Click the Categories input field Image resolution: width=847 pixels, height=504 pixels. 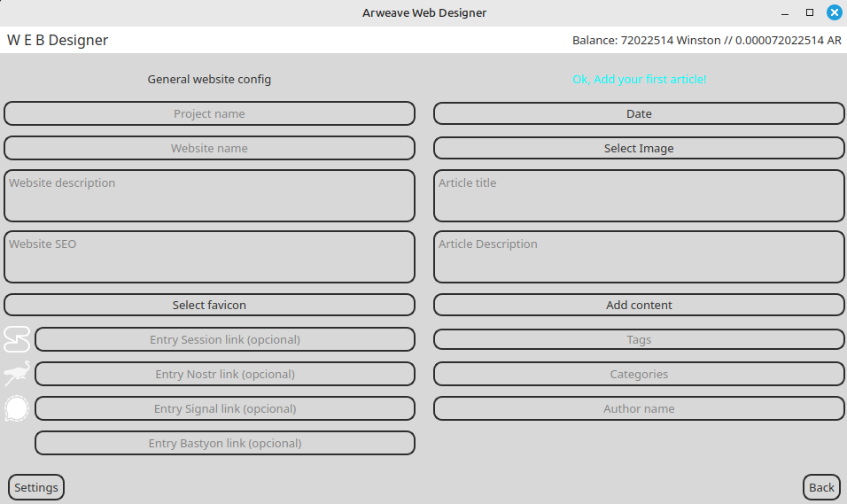639,374
